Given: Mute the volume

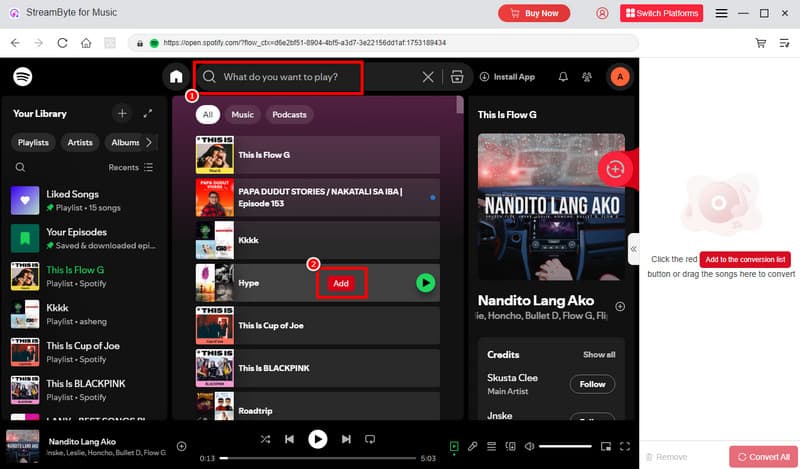Looking at the screenshot, I should 529,447.
